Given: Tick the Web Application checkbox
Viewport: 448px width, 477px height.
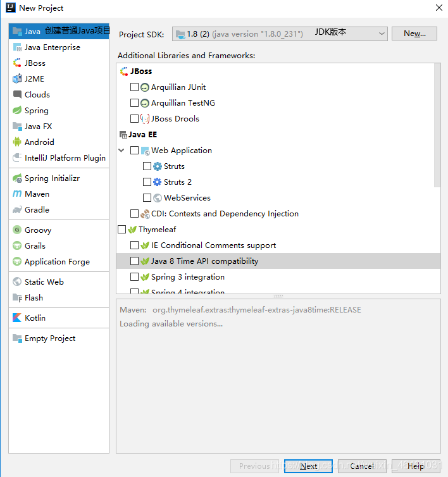Looking at the screenshot, I should tap(134, 151).
